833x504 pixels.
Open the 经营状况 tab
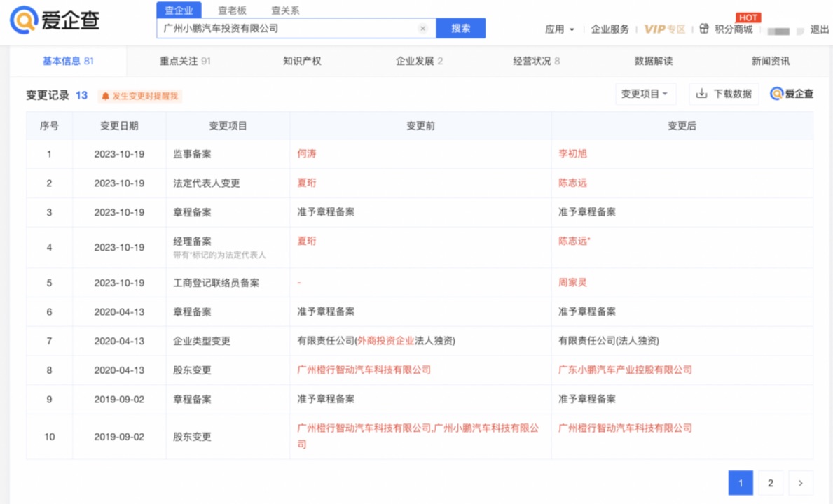[536, 61]
